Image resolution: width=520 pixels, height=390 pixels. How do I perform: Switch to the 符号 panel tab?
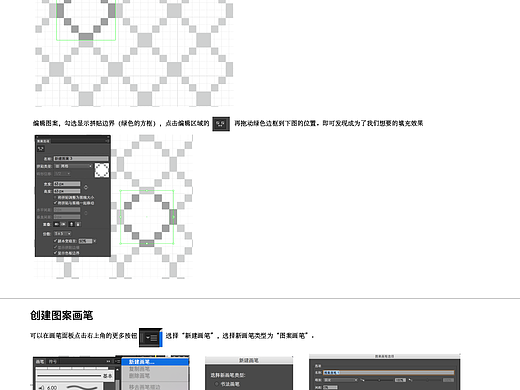[53, 362]
